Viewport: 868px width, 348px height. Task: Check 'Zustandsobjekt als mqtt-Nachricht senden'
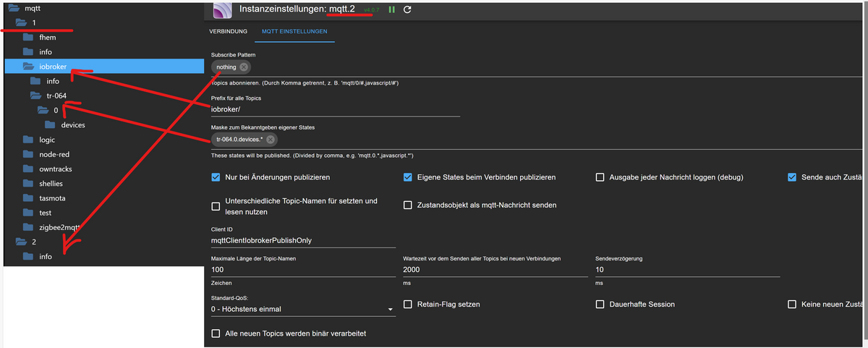[x=408, y=205]
